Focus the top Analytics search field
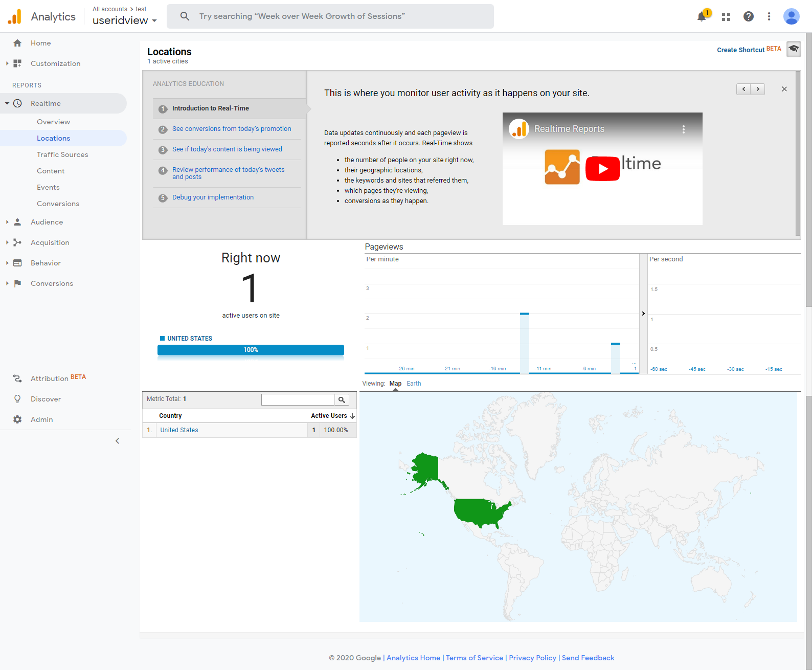The width and height of the screenshot is (812, 670). pyautogui.click(x=330, y=16)
